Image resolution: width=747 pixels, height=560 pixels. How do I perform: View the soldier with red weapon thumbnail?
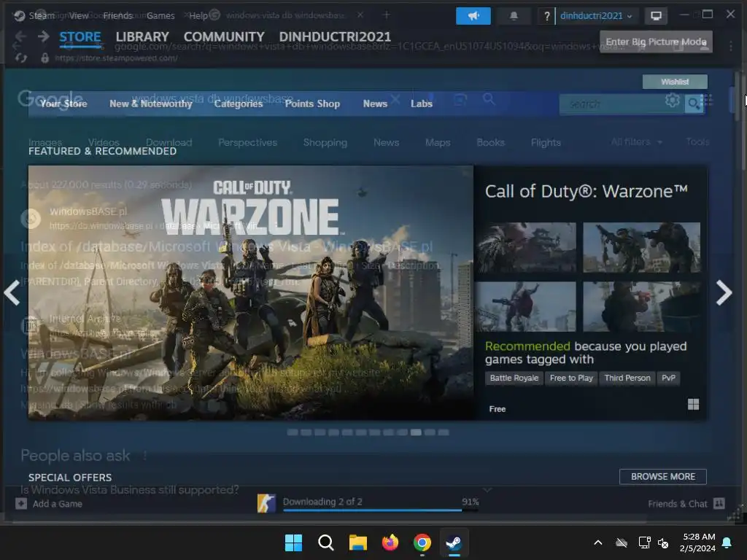pos(642,306)
